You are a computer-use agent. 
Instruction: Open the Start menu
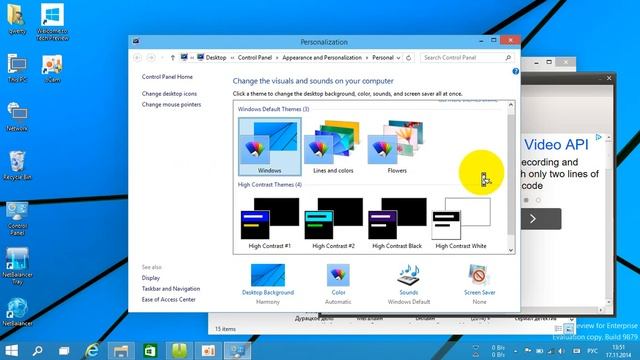coord(11,351)
